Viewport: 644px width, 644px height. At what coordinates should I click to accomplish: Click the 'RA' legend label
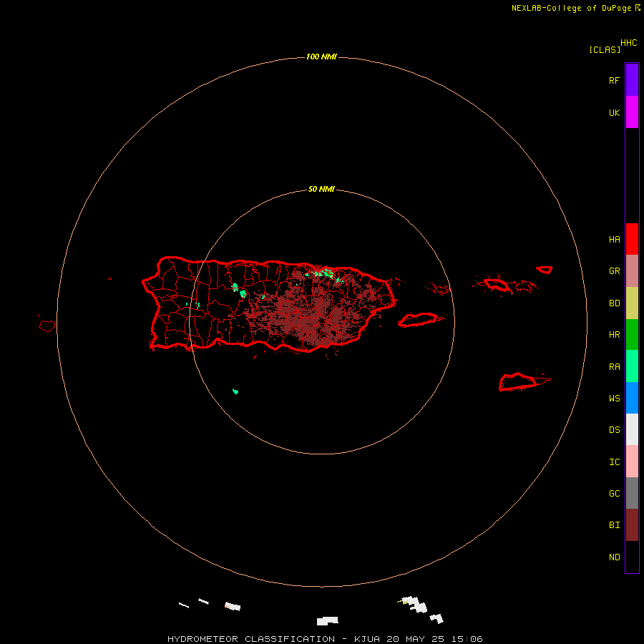[x=614, y=367]
